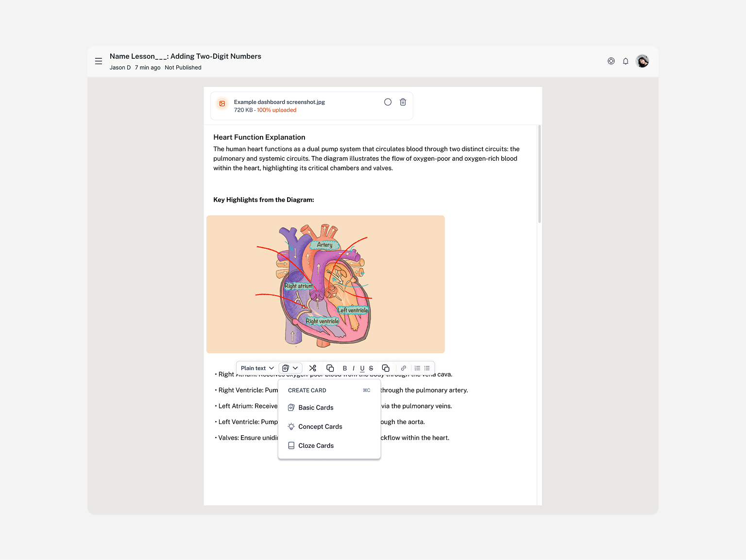The image size is (746, 560).
Task: Click the document's vertical scrollbar
Action: click(539, 174)
